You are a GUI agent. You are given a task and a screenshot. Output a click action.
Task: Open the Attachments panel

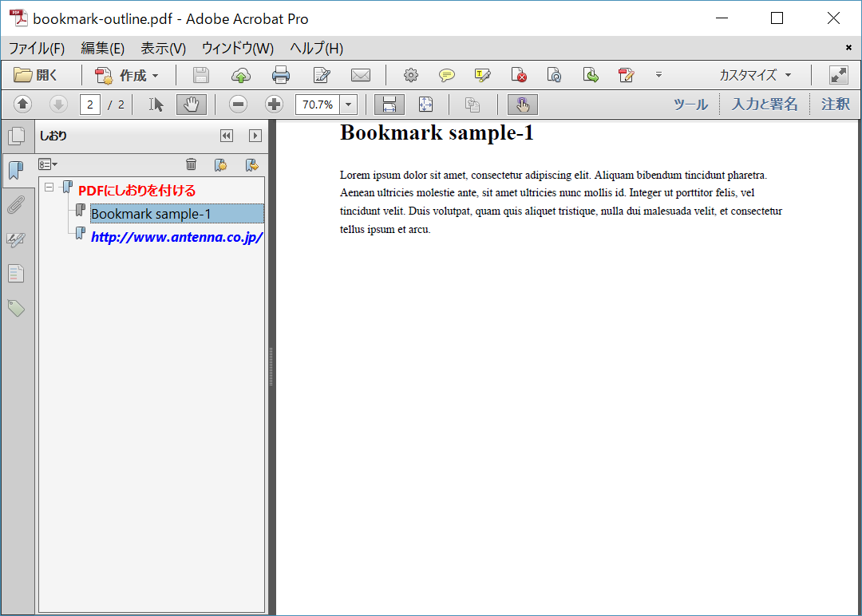click(17, 204)
